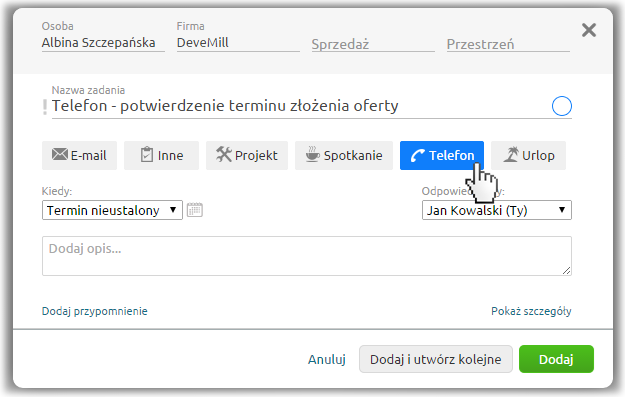
Task: Toggle the exclamation priority mark
Action: [45, 107]
